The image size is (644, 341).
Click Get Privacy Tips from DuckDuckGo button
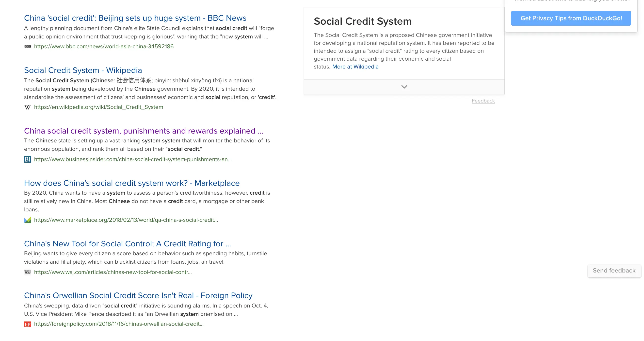pos(571,18)
